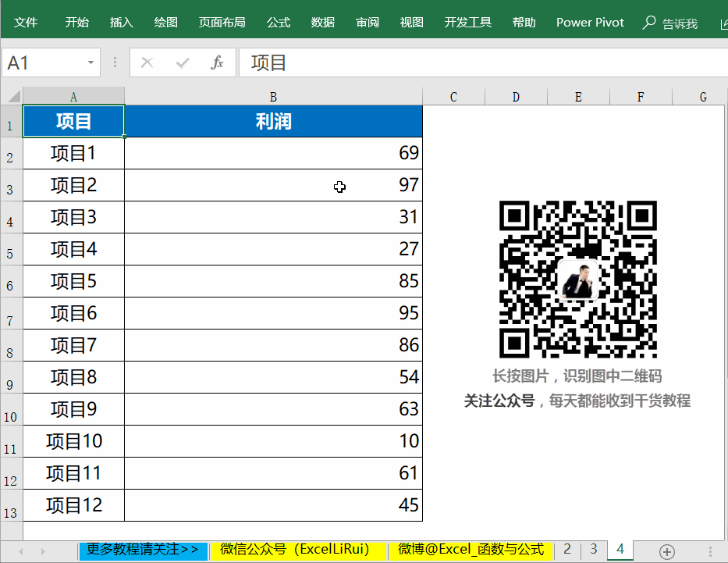728x563 pixels.
Task: Click the Select All corner triangle
Action: pyautogui.click(x=13, y=96)
